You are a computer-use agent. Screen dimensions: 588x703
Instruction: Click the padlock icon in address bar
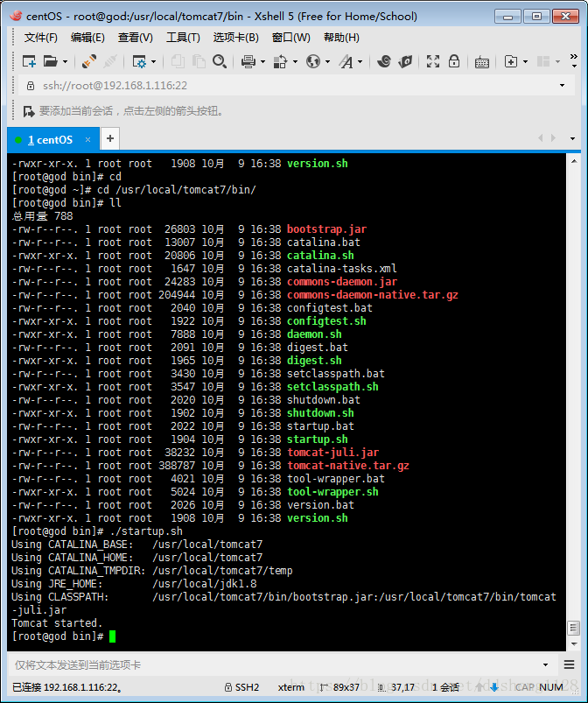tap(31, 86)
